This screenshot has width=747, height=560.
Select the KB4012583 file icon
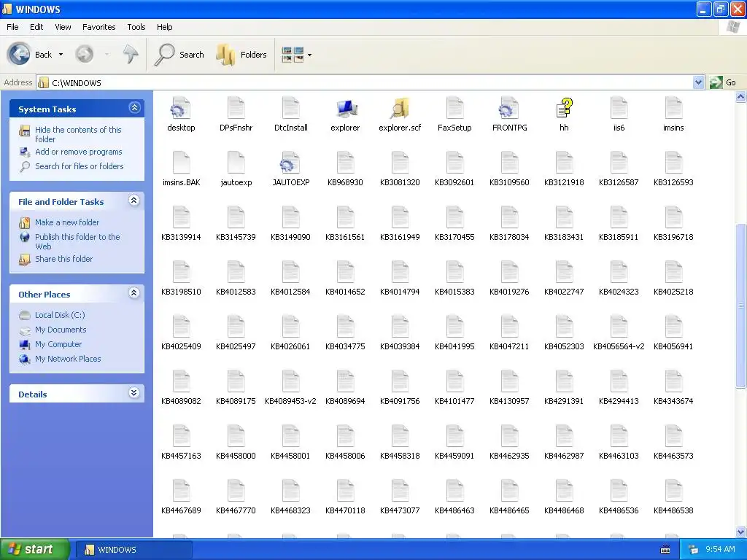236,273
